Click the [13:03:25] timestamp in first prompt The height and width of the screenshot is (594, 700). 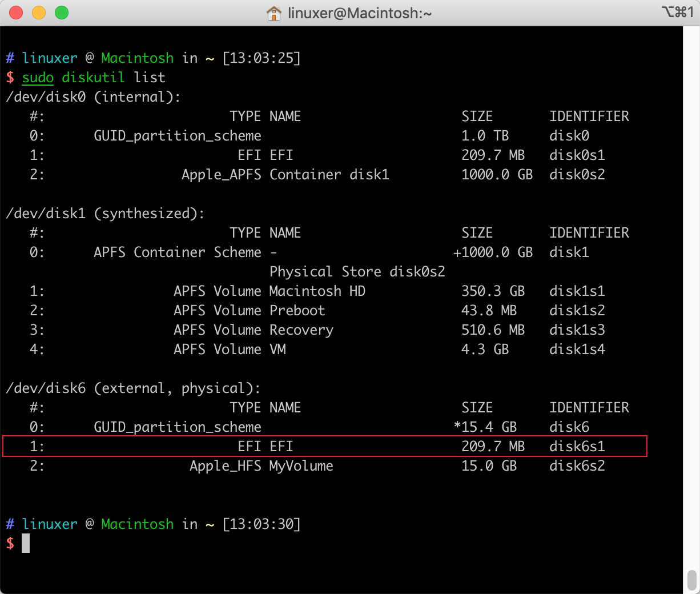[261, 58]
